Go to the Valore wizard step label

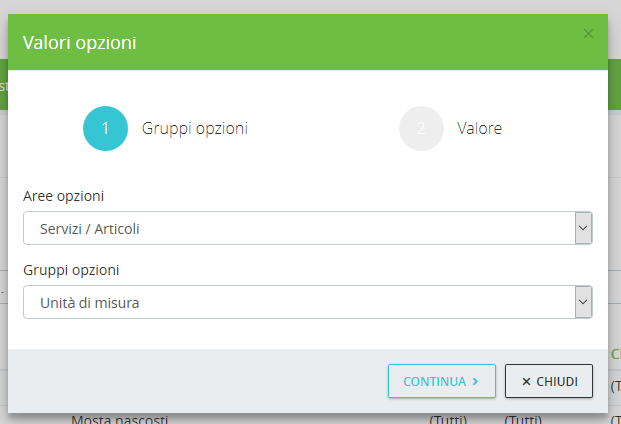pyautogui.click(x=479, y=128)
